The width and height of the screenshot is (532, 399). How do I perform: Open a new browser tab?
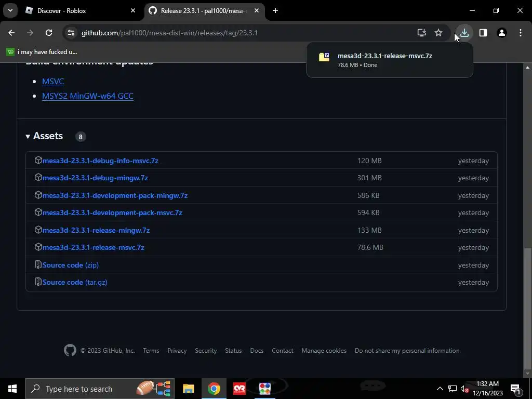275,10
